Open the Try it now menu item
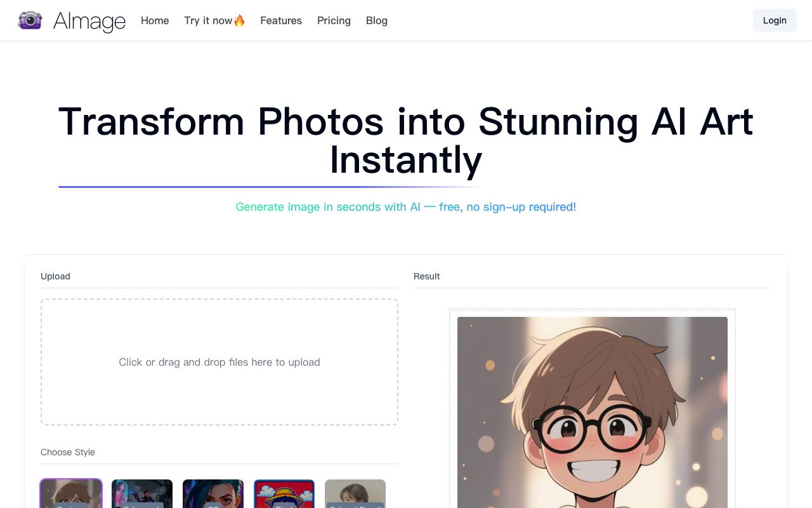This screenshot has width=812, height=508. pyautogui.click(x=214, y=20)
